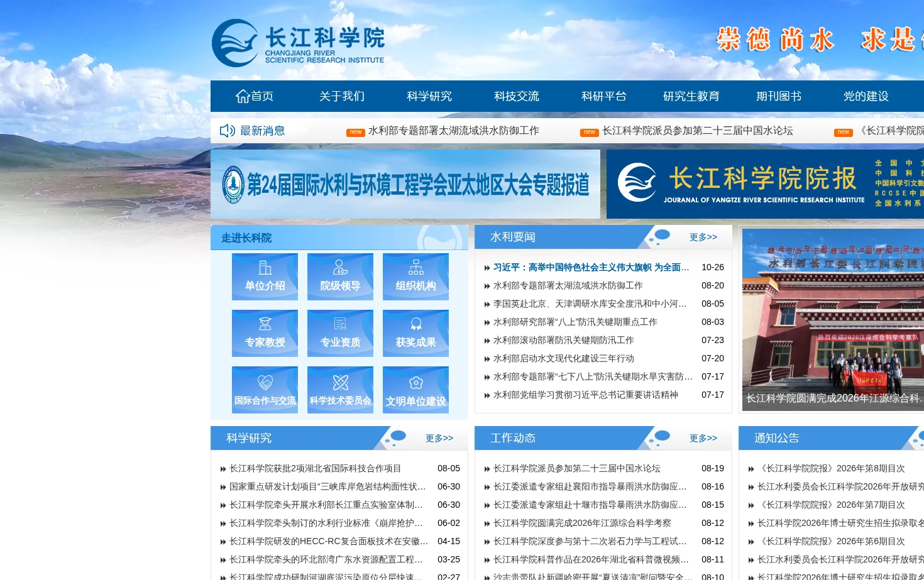Open the 科学研究 navigation menu
Image resolution: width=924 pixels, height=580 pixels.
click(429, 96)
